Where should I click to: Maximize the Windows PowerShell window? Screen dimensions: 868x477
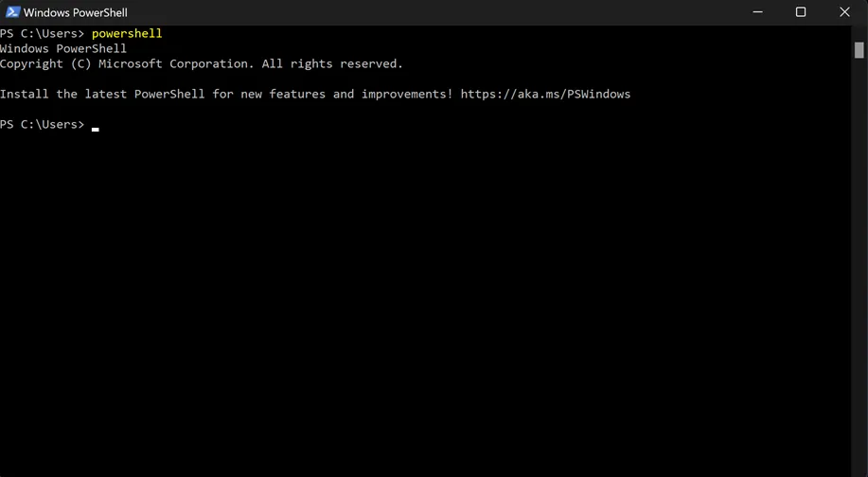[801, 12]
